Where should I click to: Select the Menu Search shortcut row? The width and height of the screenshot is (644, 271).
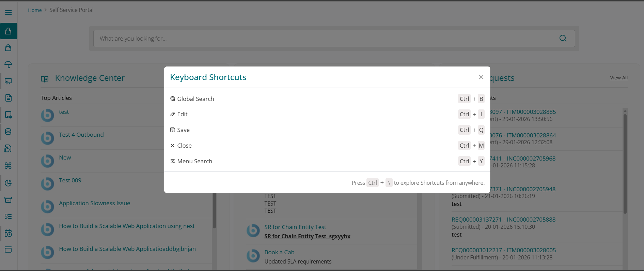(x=194, y=161)
